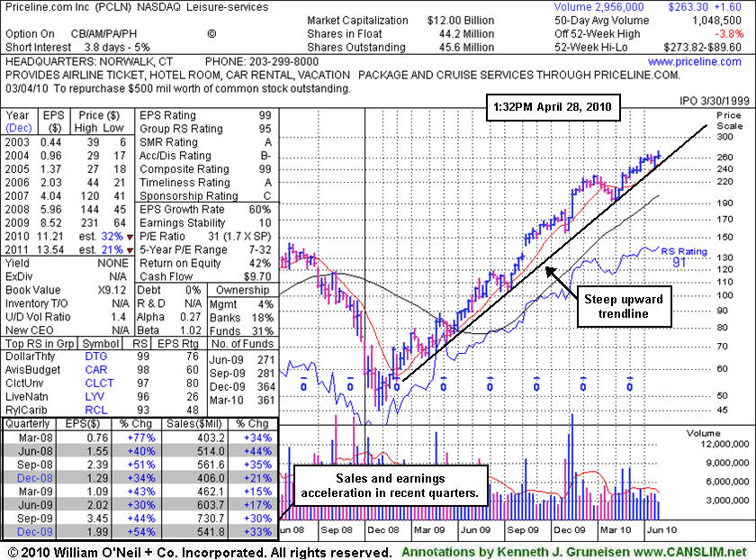Click the Market Capitalization $12.00 Billion value
The height and width of the screenshot is (560, 756).
[x=461, y=21]
